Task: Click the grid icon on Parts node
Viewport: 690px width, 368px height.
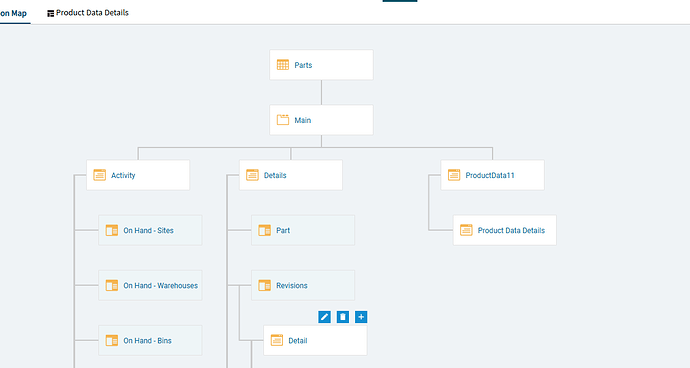Action: point(283,65)
